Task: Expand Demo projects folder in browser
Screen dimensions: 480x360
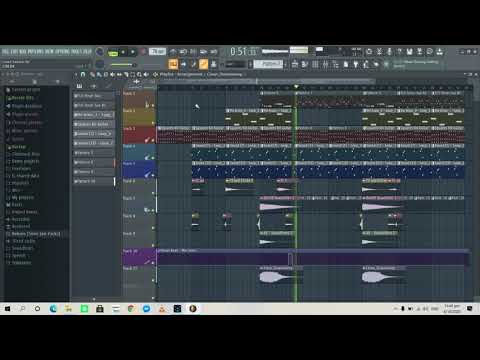Action: 22,162
